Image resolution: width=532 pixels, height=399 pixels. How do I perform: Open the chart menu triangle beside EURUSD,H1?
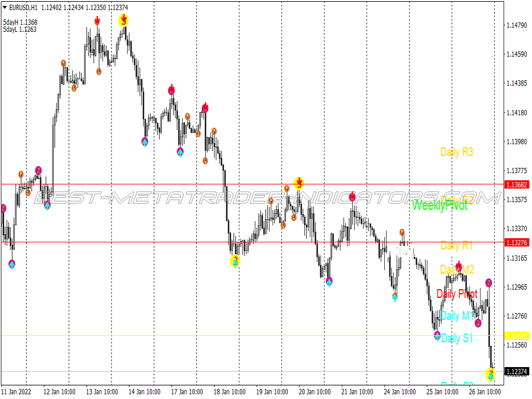click(5, 7)
